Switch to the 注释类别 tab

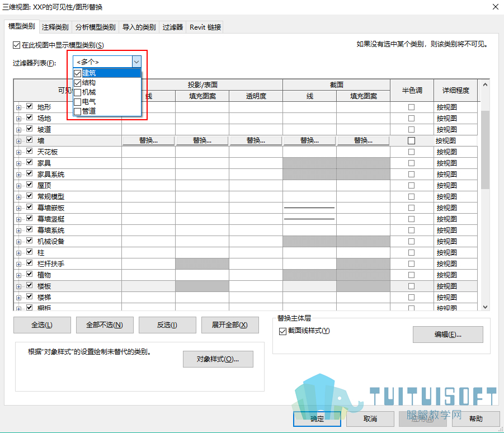pyautogui.click(x=55, y=27)
